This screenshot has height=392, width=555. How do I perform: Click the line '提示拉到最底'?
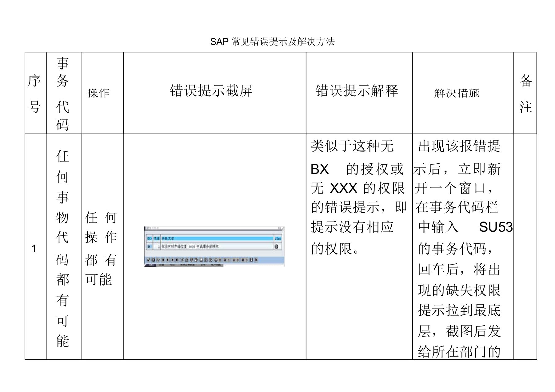click(459, 310)
